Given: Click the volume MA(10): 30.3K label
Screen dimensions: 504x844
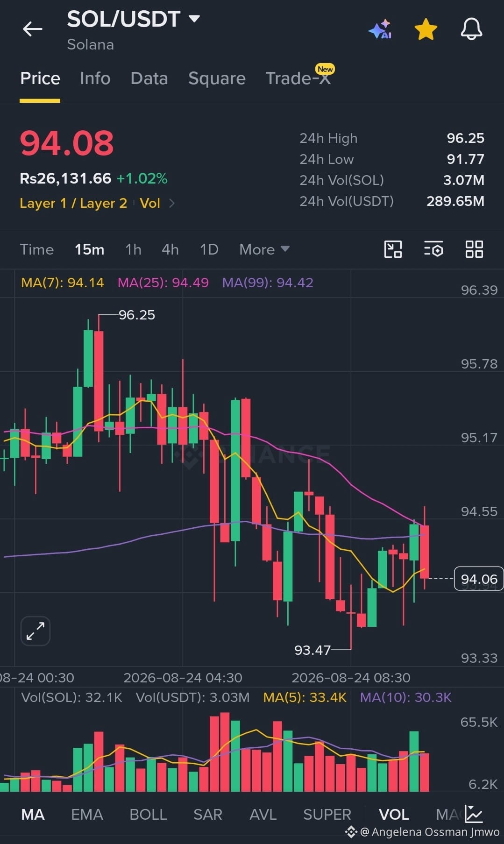Looking at the screenshot, I should pos(405,697).
